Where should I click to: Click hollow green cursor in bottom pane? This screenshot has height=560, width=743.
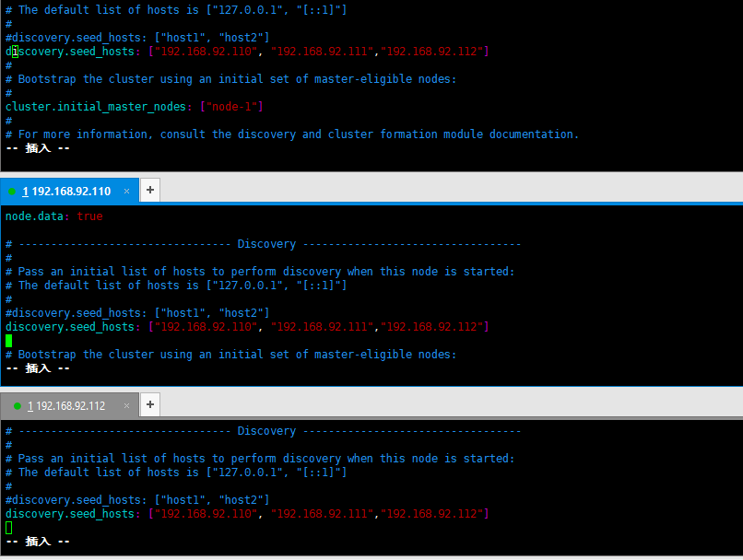click(8, 528)
